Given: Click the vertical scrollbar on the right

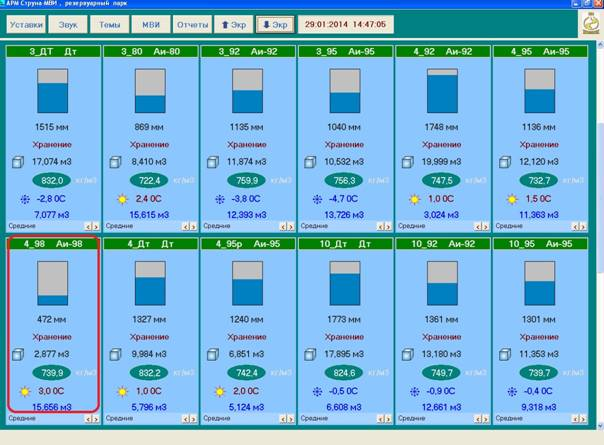Looking at the screenshot, I should click(x=601, y=235).
